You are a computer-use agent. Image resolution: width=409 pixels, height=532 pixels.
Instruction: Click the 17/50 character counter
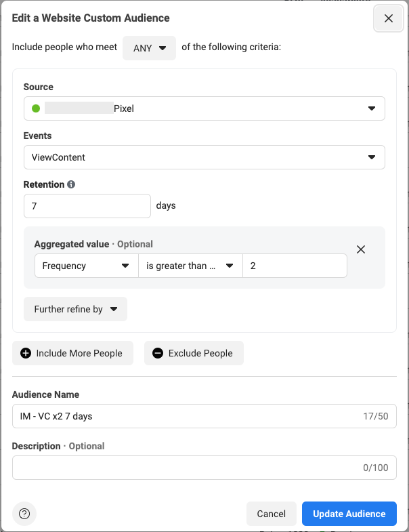tap(376, 416)
